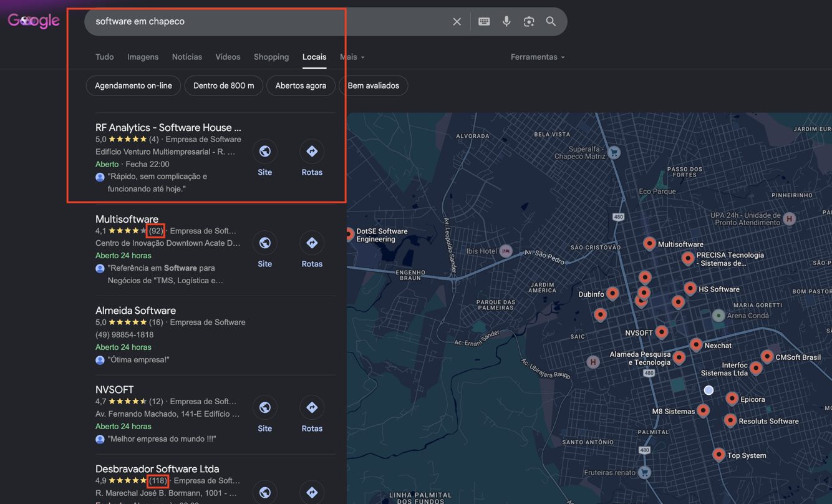
Task: Click the NVSOFT map pin
Action: pos(662,332)
